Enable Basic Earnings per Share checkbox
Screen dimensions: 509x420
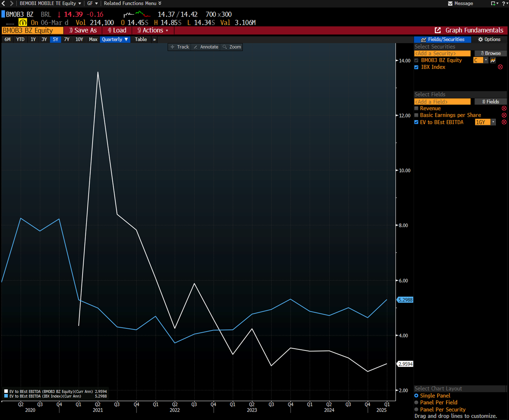click(416, 115)
